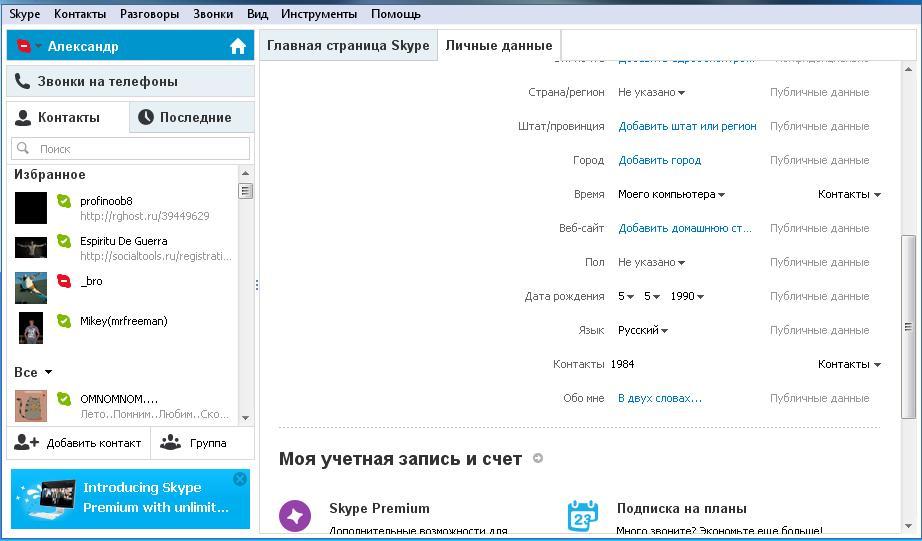The width and height of the screenshot is (922, 541).
Task: Click the clock icon on Последние tab
Action: (x=145, y=117)
